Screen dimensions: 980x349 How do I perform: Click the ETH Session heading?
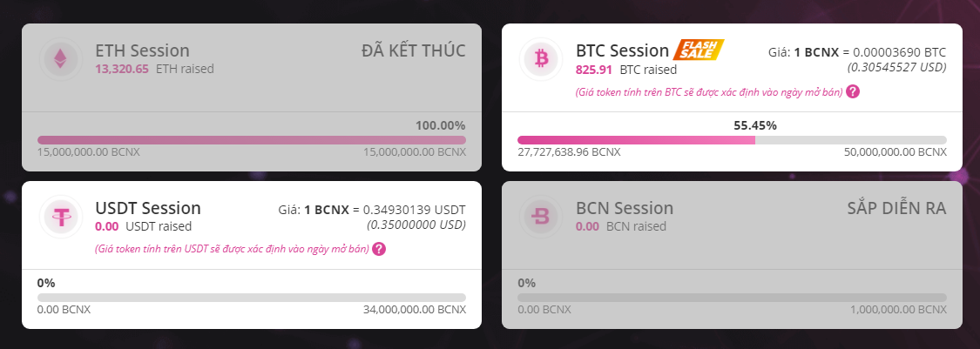pos(143,50)
